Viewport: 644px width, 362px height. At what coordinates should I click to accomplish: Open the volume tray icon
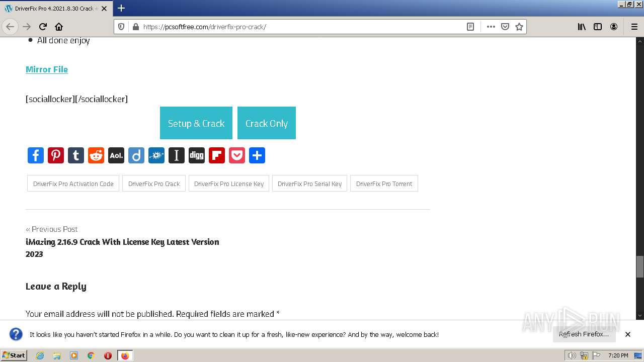(572, 355)
